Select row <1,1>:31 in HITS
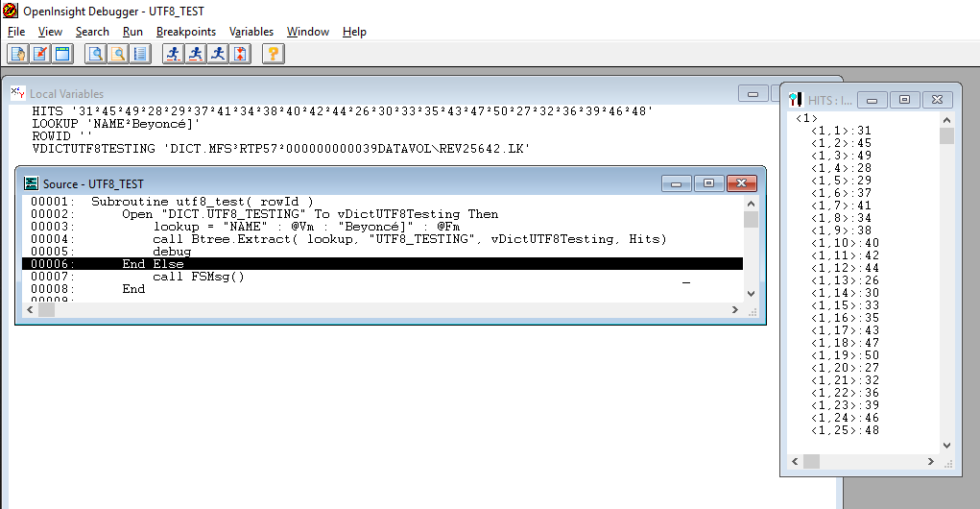Viewport: 980px width, 509px height. click(x=841, y=130)
